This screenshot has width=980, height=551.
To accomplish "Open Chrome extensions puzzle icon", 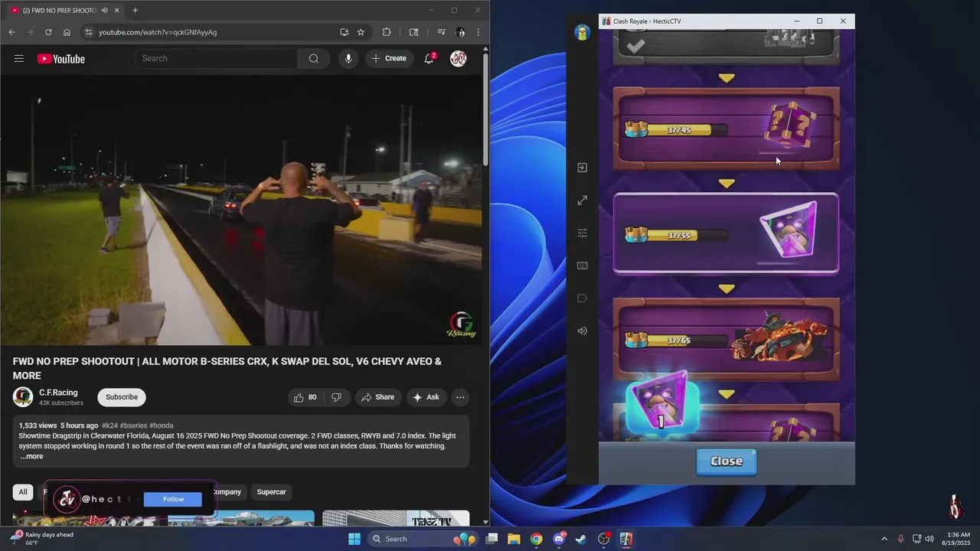I will [387, 32].
